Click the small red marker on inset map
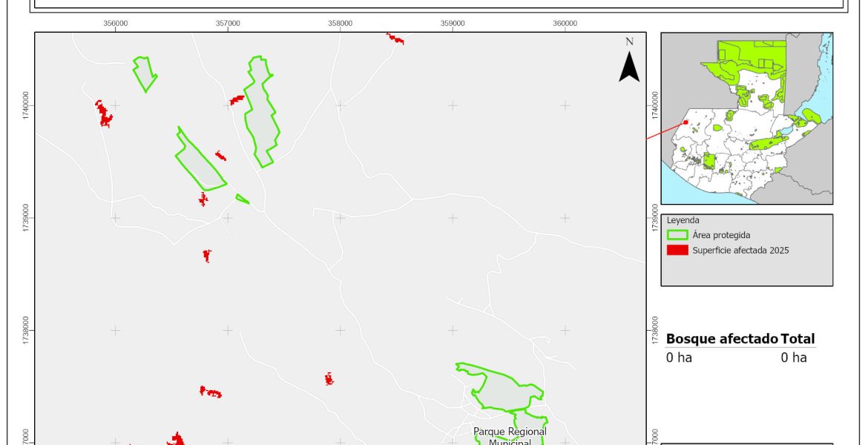868x445 pixels. [x=686, y=122]
